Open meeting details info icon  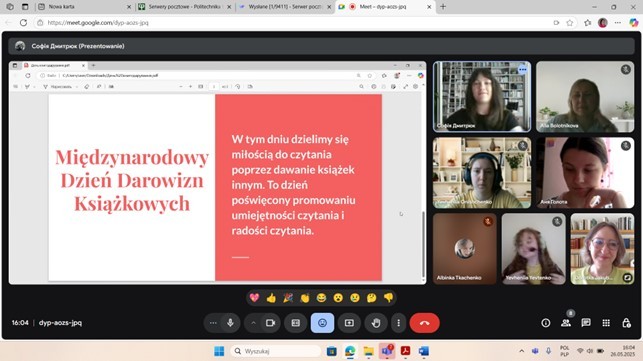pyautogui.click(x=545, y=323)
